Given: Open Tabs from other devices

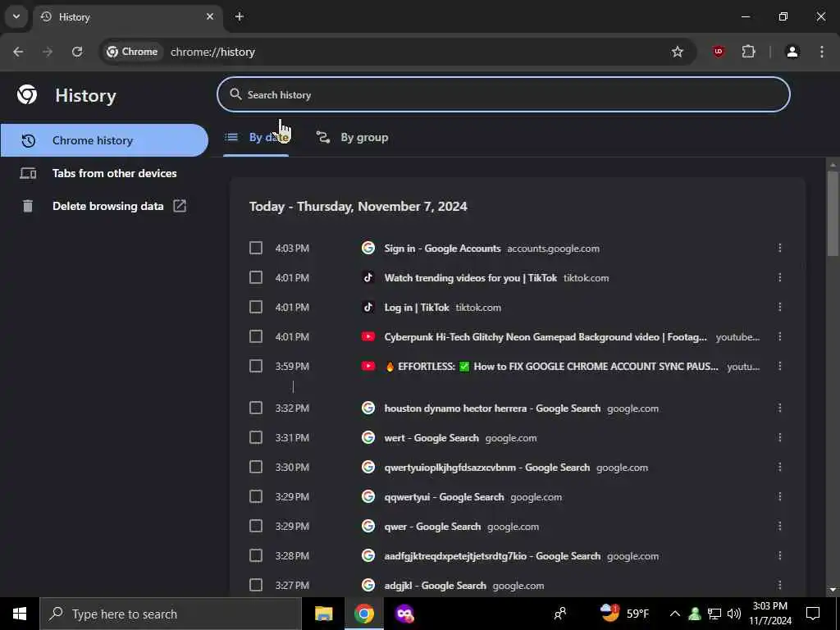Looking at the screenshot, I should click(104, 173).
